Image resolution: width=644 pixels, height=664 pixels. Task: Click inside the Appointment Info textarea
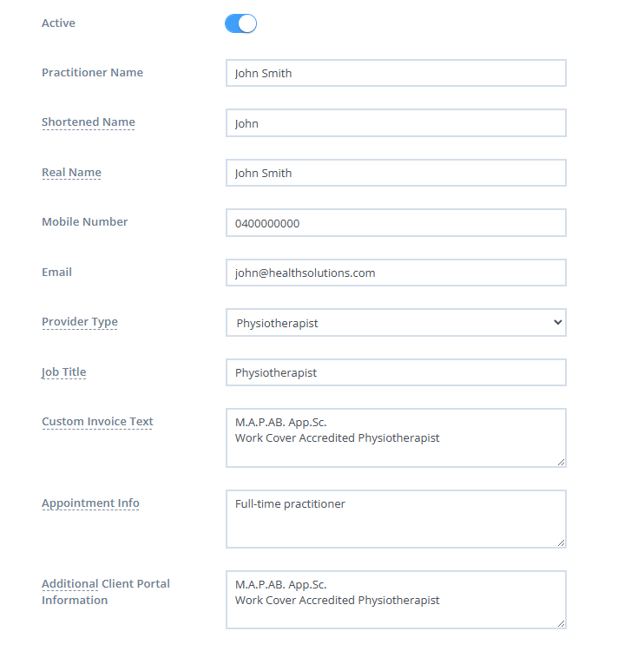396,519
